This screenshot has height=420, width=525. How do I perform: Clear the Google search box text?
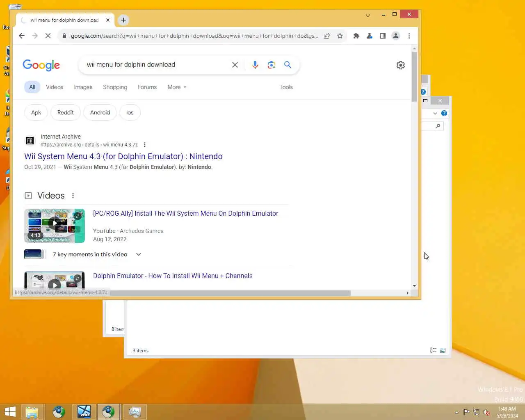235,65
